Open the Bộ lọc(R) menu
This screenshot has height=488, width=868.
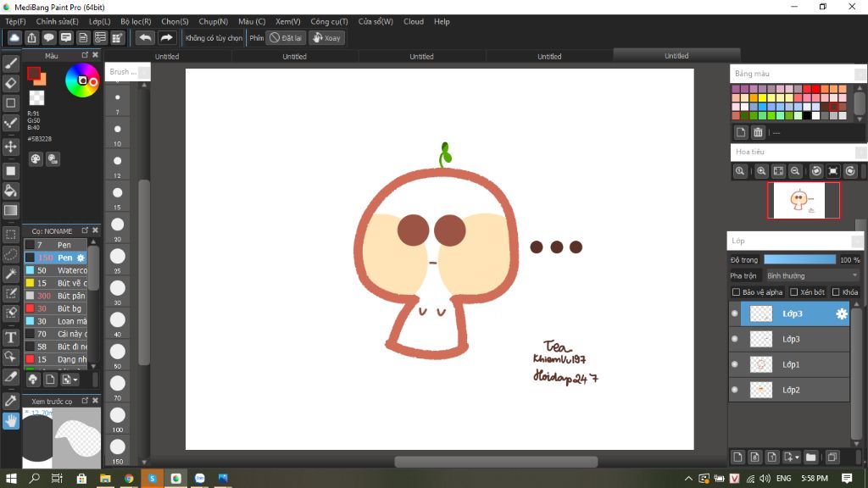136,21
